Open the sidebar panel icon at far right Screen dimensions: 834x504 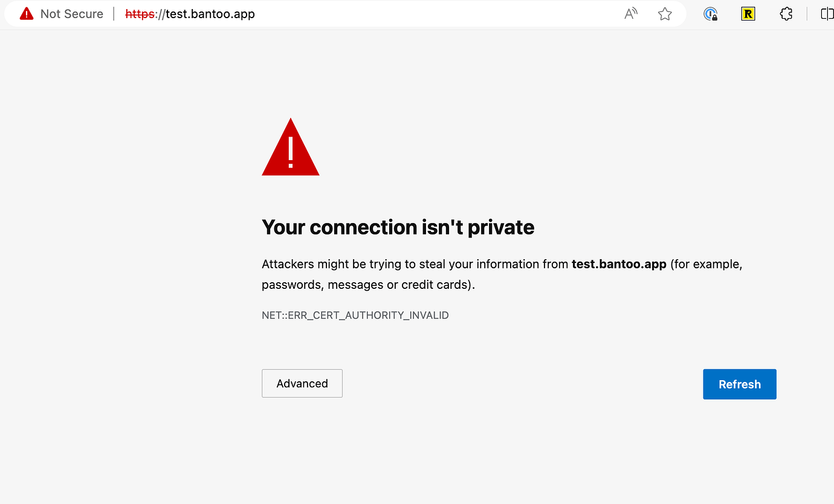[x=827, y=13]
